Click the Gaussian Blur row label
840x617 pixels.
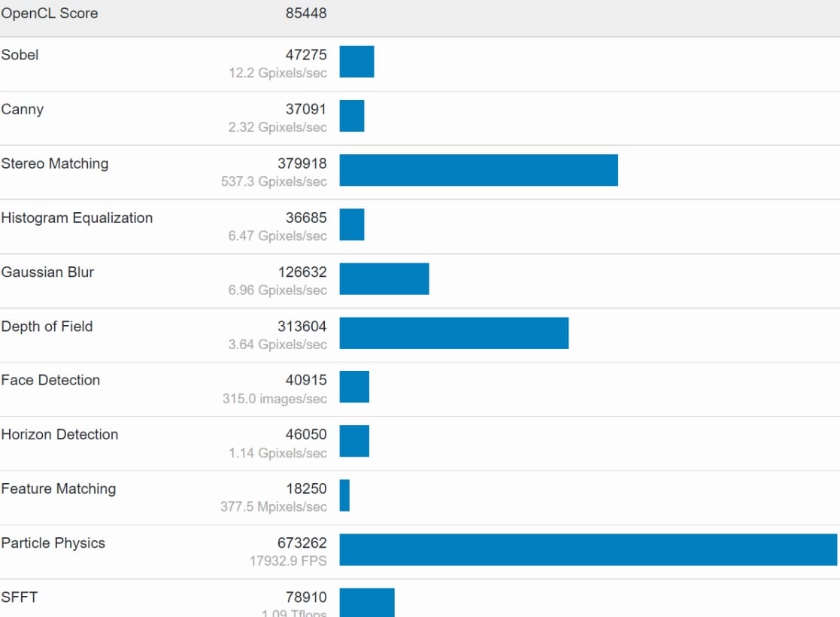(x=47, y=272)
